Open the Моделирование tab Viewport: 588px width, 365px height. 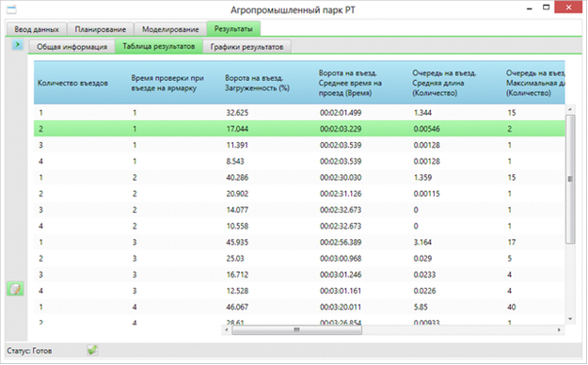coord(170,29)
